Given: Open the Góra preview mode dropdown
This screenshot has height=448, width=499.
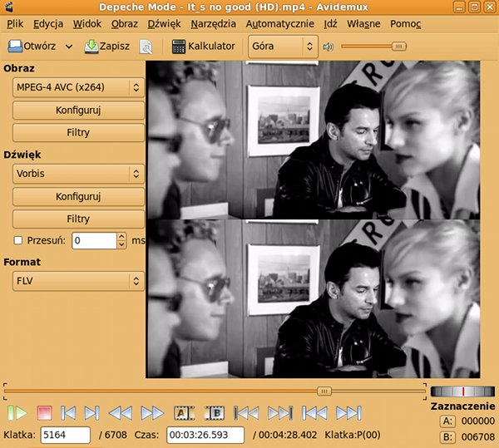Looking at the screenshot, I should (x=283, y=47).
